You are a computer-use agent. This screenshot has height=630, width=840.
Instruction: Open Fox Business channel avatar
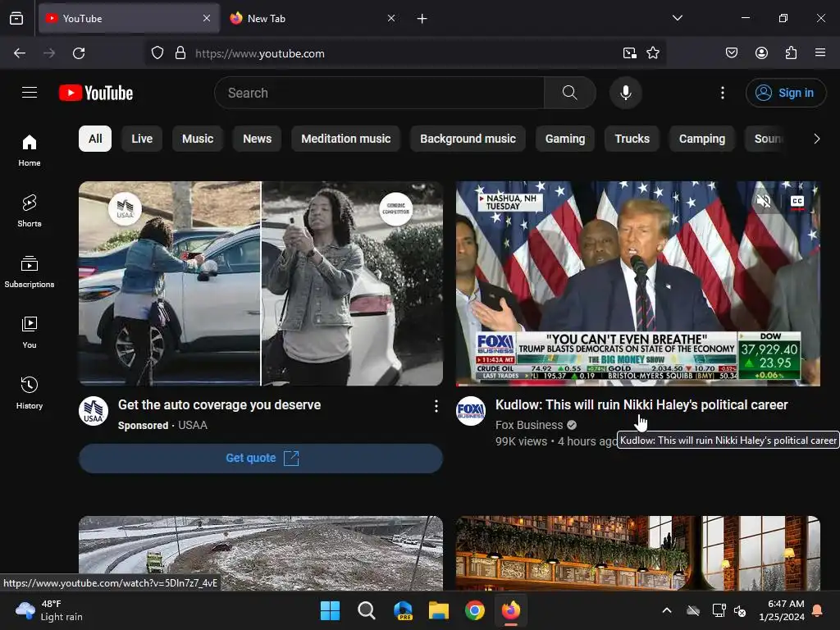(x=470, y=411)
